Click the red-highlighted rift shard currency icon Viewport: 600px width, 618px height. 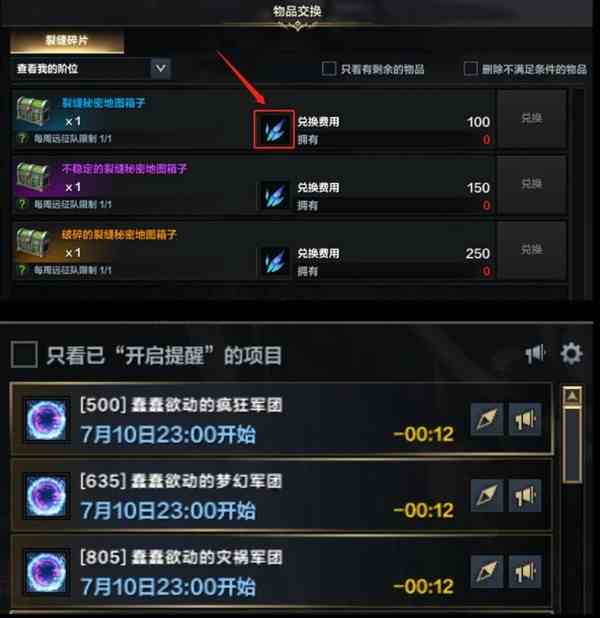pos(274,129)
